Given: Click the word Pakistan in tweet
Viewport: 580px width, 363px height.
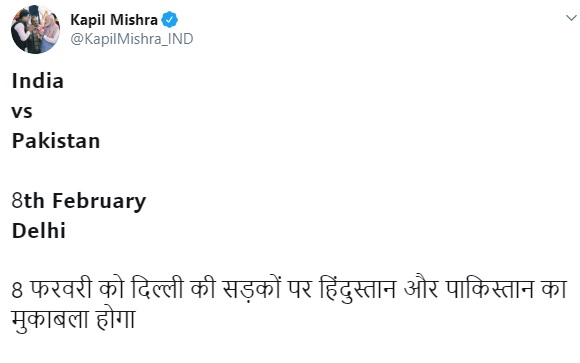Looking at the screenshot, I should pos(56,141).
